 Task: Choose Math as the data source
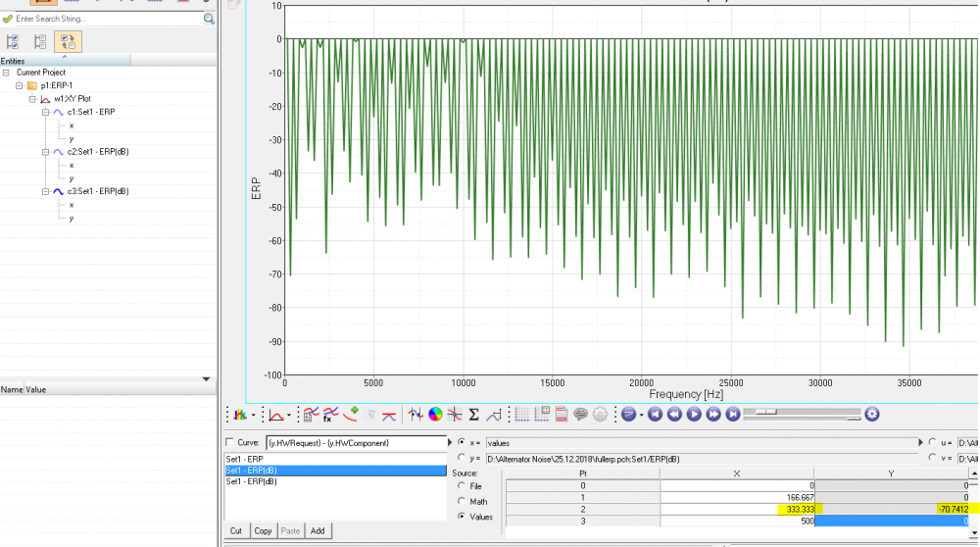(462, 501)
